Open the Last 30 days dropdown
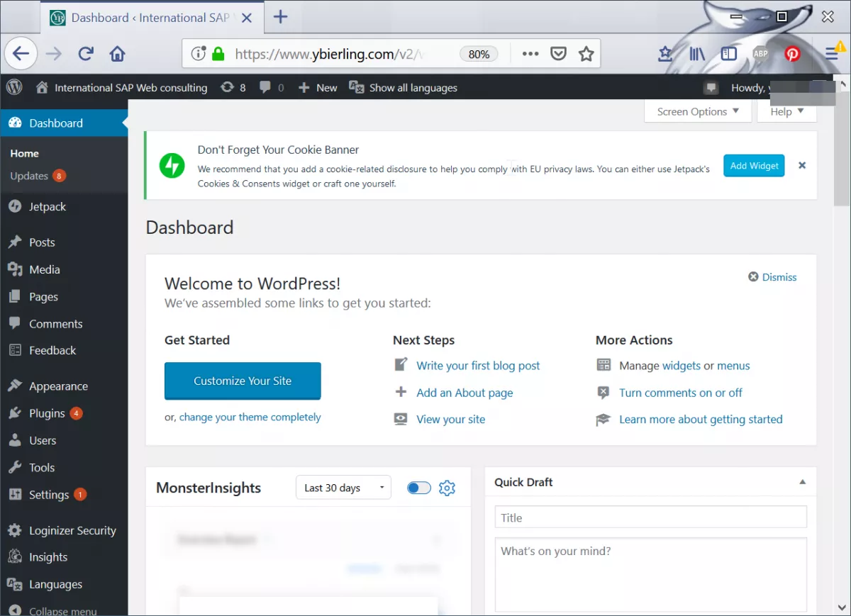The height and width of the screenshot is (616, 851). pyautogui.click(x=343, y=488)
